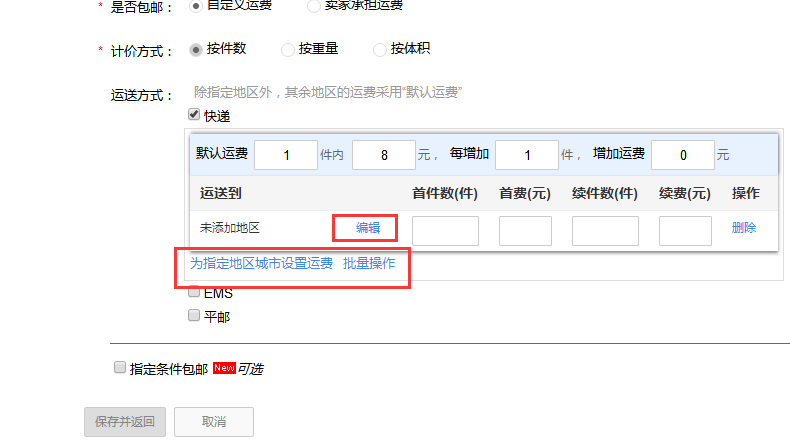This screenshot has height=440, width=790.
Task: Open the 编辑 link for 未添加地区
Action: click(x=368, y=228)
